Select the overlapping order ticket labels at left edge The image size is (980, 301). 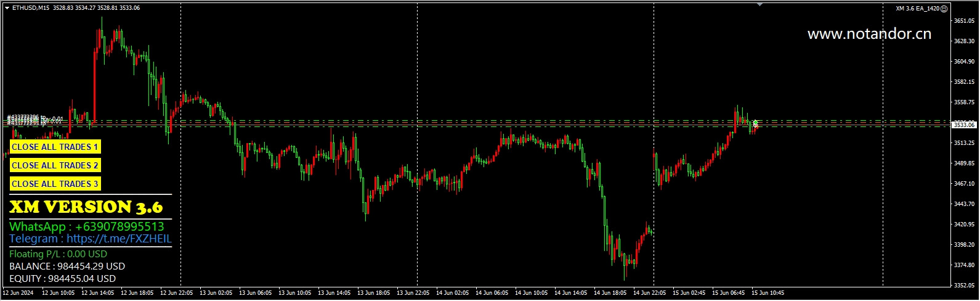point(34,120)
